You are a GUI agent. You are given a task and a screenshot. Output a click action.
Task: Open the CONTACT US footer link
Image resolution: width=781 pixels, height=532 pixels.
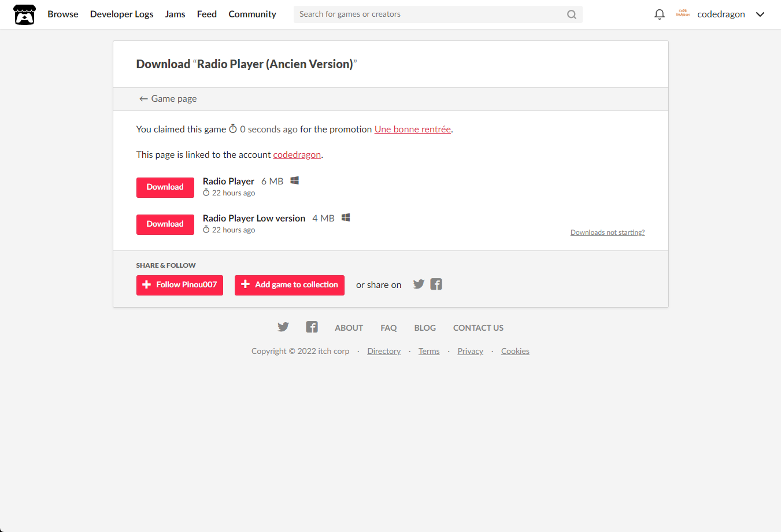tap(478, 328)
